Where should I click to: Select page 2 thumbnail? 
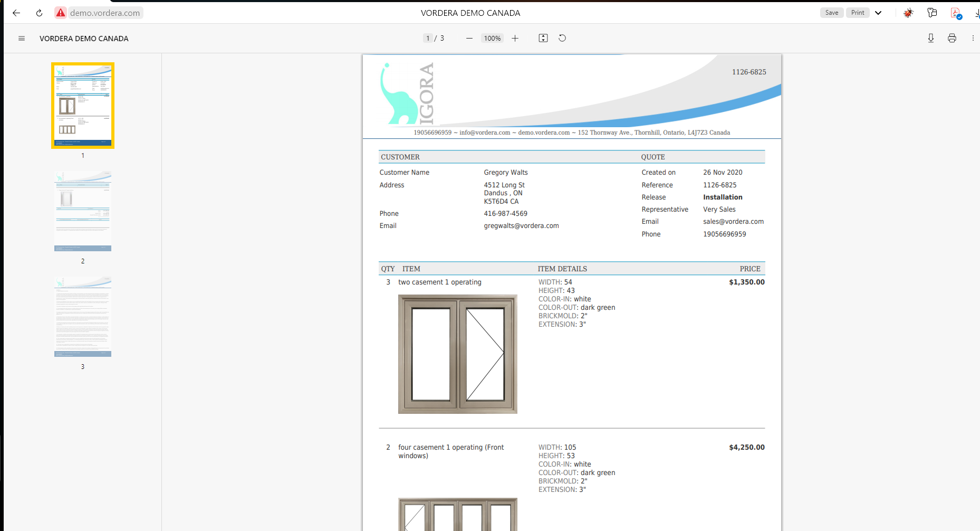coord(83,211)
